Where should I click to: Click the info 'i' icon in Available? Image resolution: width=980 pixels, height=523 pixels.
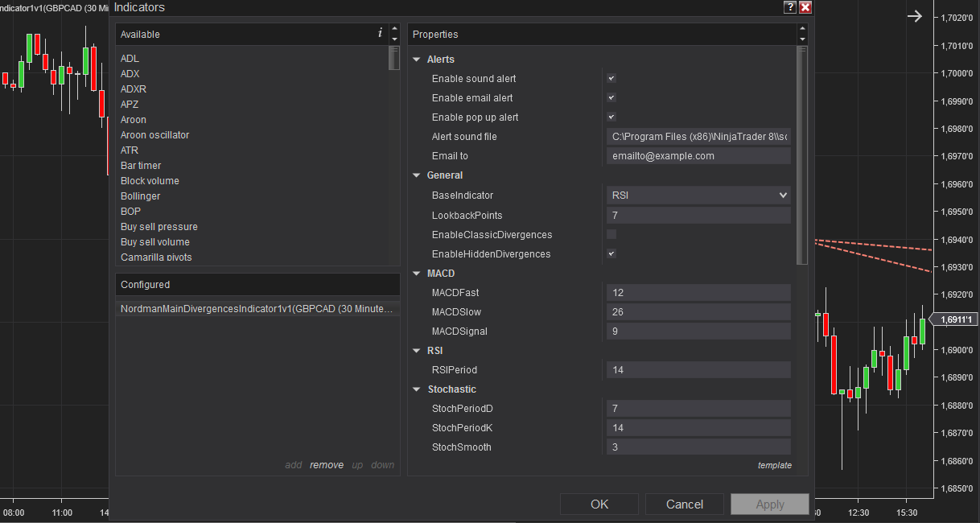[x=380, y=33]
